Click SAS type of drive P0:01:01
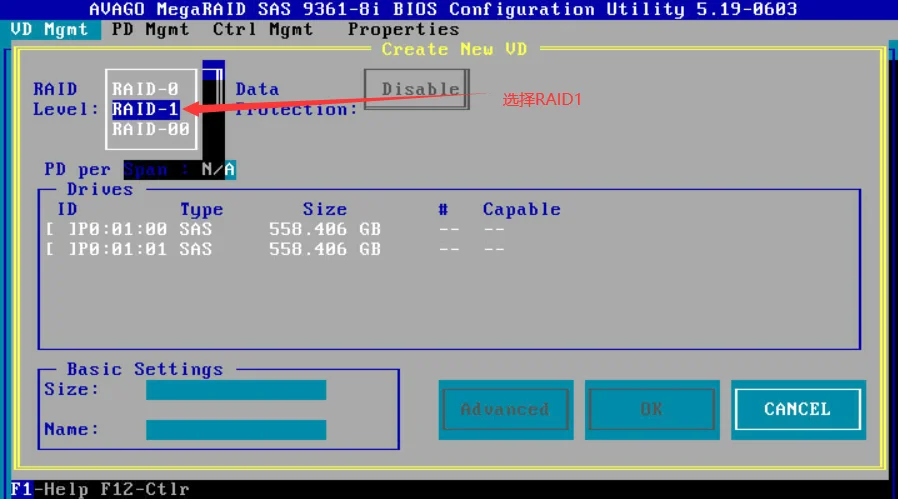 [195, 249]
